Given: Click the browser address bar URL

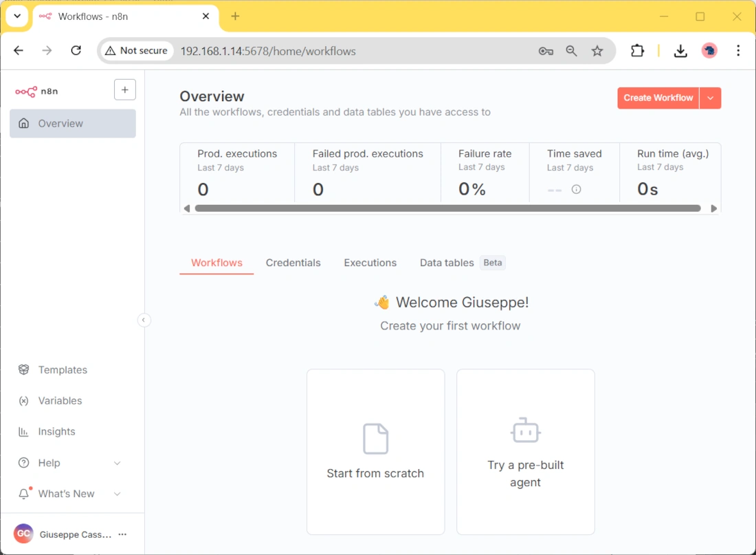Looking at the screenshot, I should (268, 51).
